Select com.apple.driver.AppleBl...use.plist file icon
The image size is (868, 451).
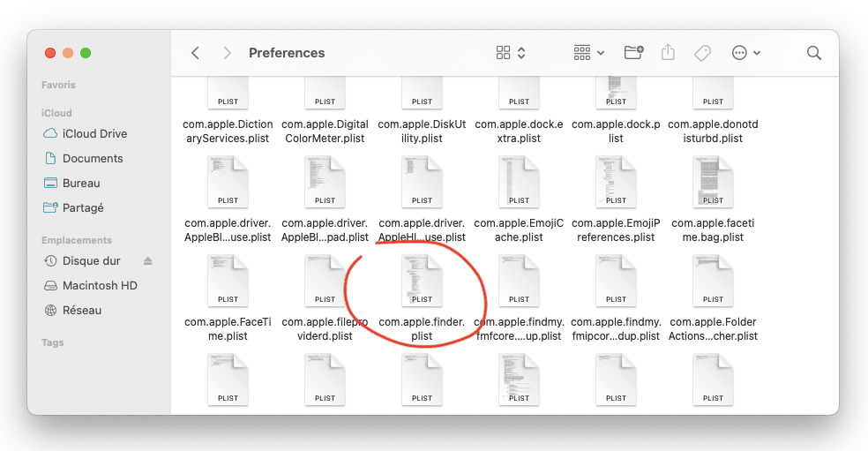tap(228, 183)
